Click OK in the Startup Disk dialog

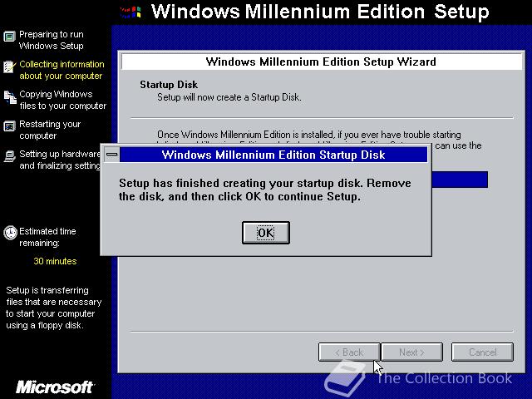pos(266,233)
